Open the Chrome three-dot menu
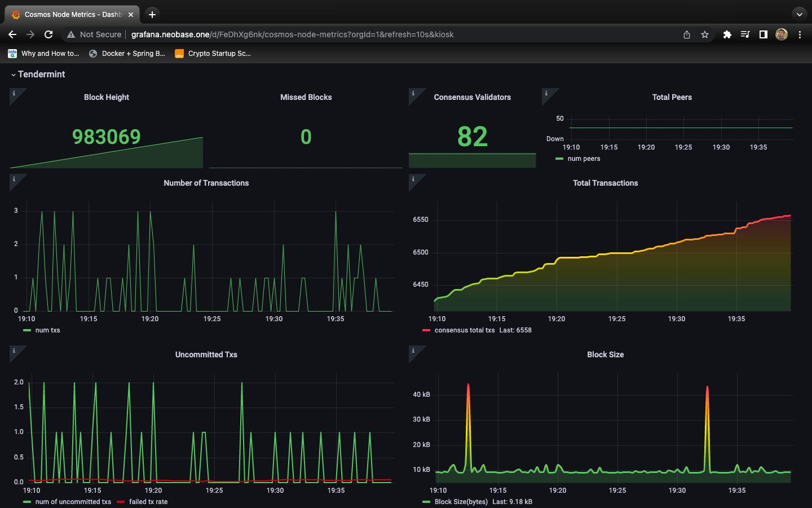 coord(800,34)
